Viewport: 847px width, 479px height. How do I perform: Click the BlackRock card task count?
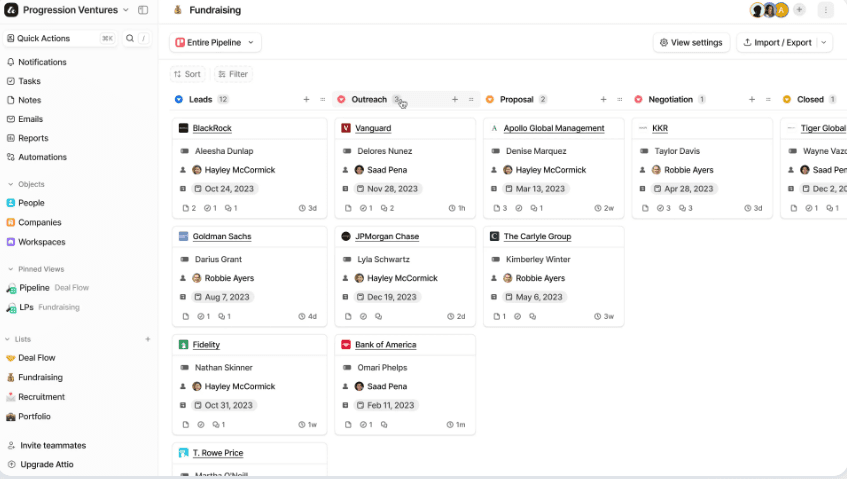210,208
